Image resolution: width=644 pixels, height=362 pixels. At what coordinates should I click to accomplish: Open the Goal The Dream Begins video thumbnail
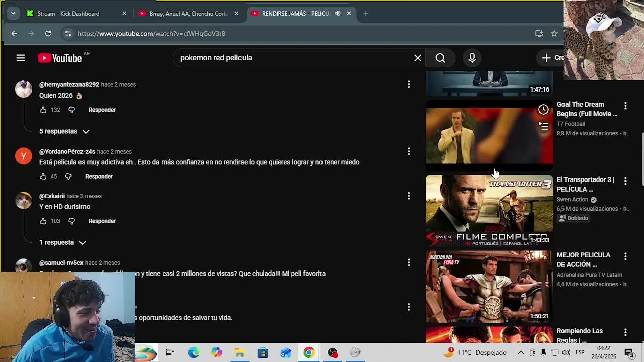[x=489, y=135]
